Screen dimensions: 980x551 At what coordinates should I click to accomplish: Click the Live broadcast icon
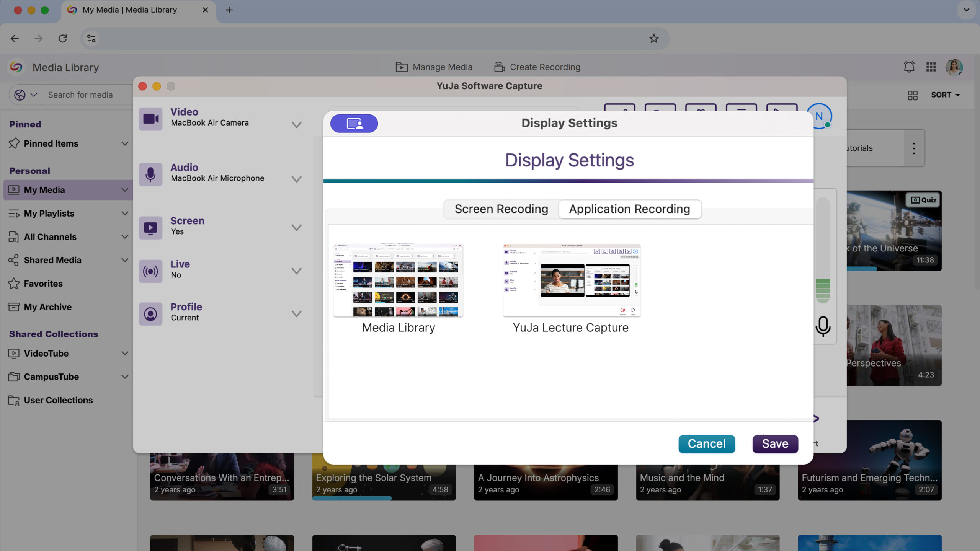point(150,271)
